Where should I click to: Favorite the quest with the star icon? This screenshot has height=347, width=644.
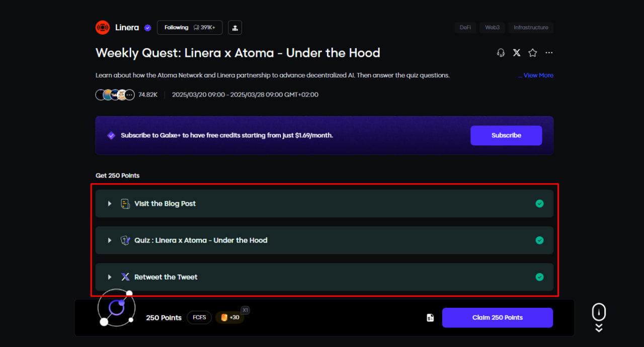pos(533,53)
